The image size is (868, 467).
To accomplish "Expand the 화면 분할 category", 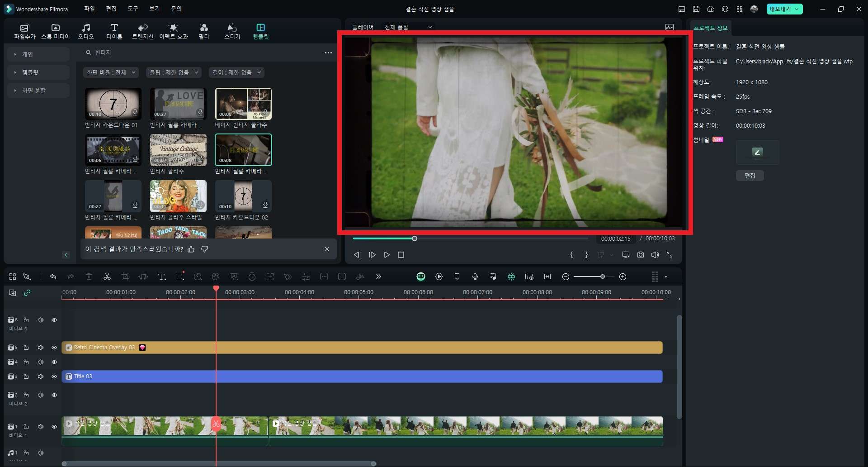I will (x=39, y=91).
